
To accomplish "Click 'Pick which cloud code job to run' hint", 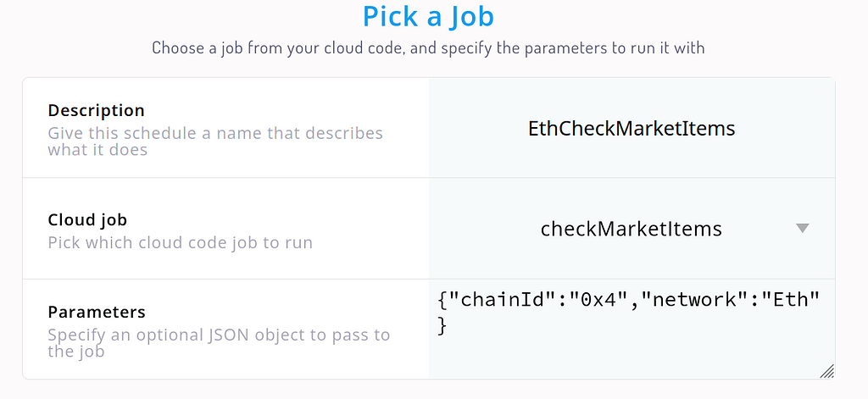I will 180,242.
